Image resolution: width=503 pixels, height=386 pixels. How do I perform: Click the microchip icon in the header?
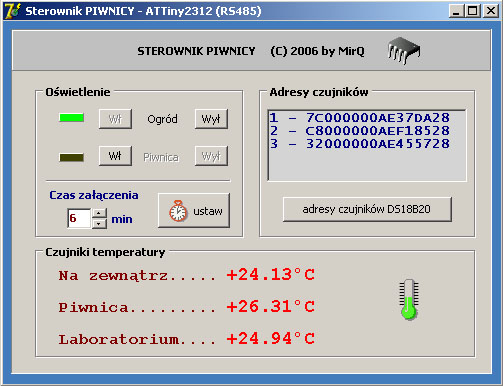pos(404,51)
